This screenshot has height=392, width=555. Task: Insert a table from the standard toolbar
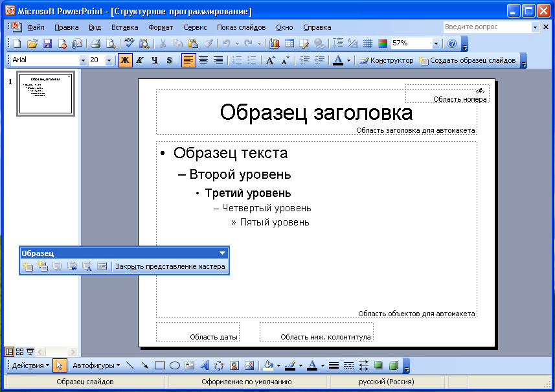click(x=289, y=43)
